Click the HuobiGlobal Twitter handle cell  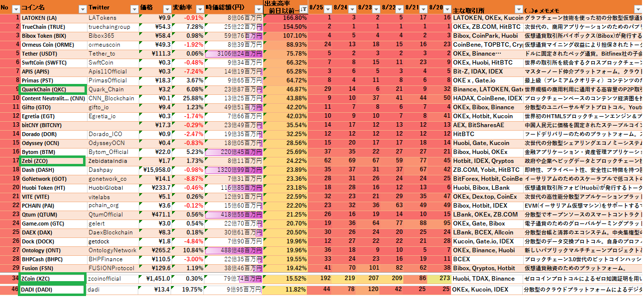(x=112, y=188)
